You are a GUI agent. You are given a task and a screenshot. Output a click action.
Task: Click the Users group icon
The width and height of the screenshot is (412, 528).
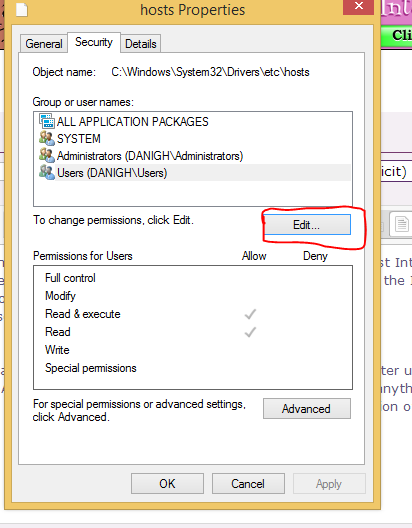(x=46, y=172)
